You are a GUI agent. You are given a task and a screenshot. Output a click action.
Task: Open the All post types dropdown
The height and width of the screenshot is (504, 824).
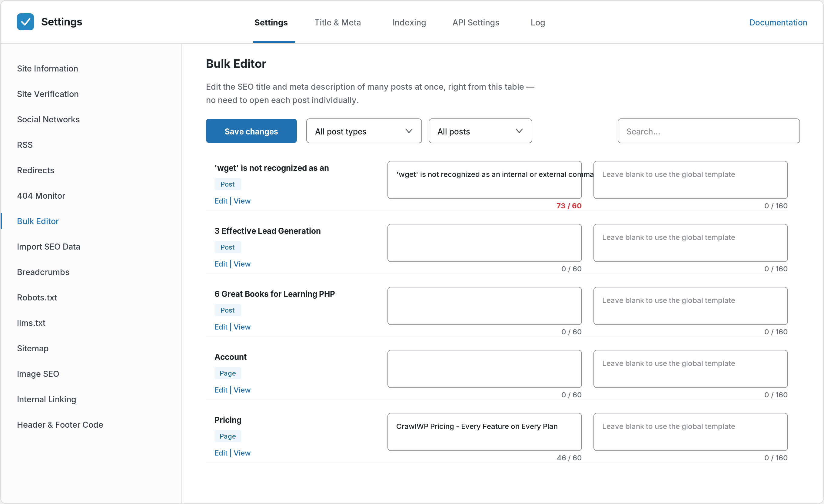(x=364, y=131)
